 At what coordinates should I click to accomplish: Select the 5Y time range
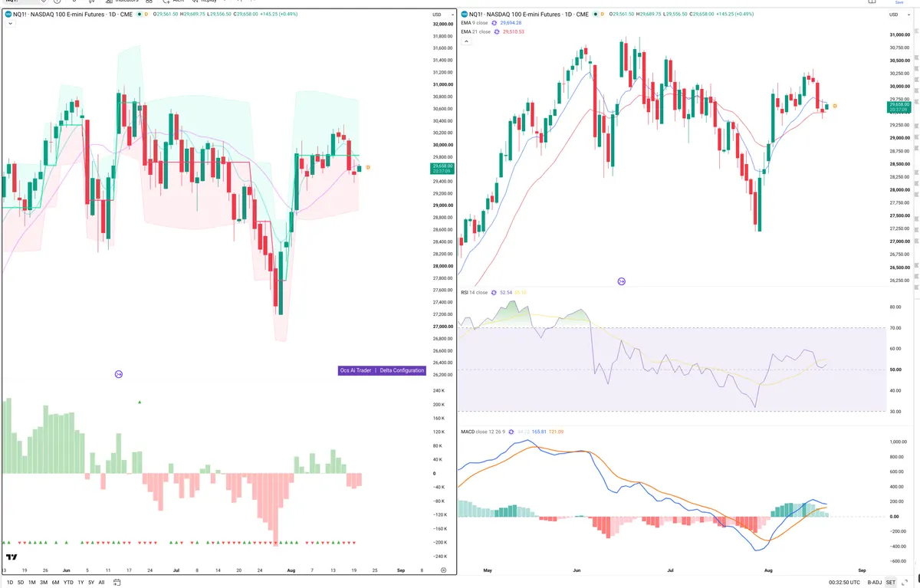(91, 583)
